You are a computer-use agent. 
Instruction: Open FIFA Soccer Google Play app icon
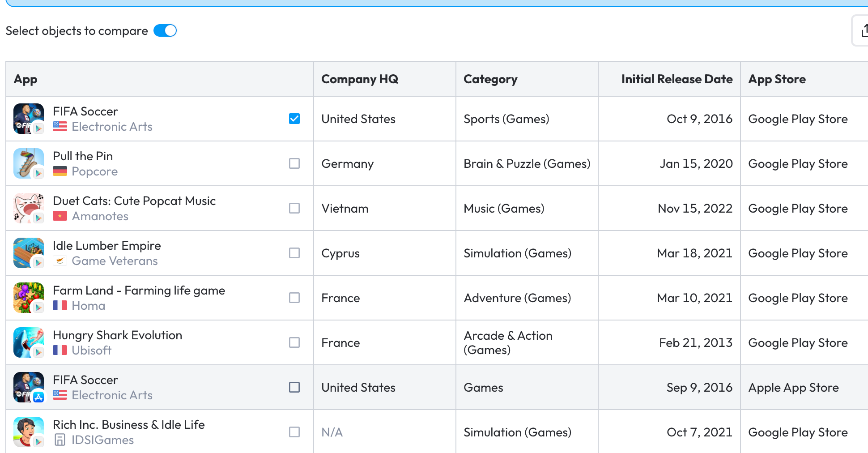click(x=29, y=119)
